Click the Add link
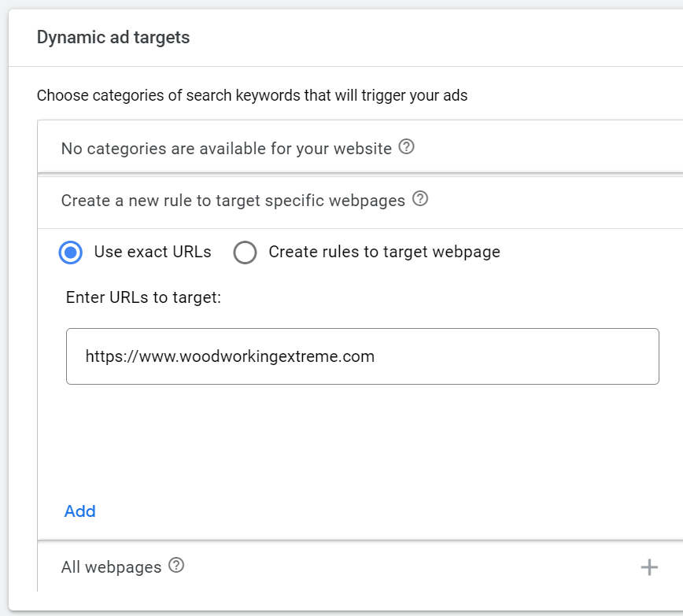Image resolution: width=683 pixels, height=616 pixels. click(80, 511)
